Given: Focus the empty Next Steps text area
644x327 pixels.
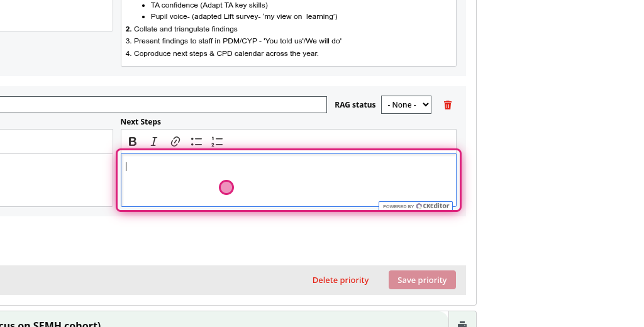Looking at the screenshot, I should point(289,180).
